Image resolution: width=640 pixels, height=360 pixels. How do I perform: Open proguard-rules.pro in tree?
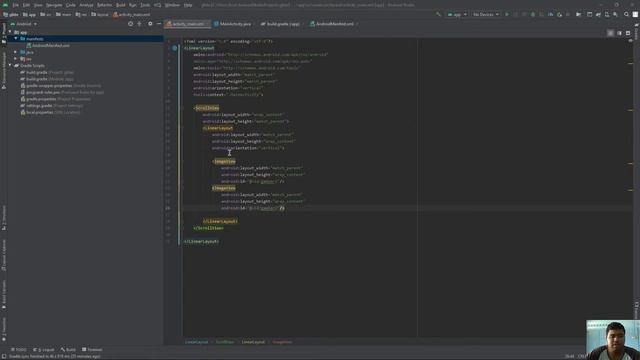62,92
